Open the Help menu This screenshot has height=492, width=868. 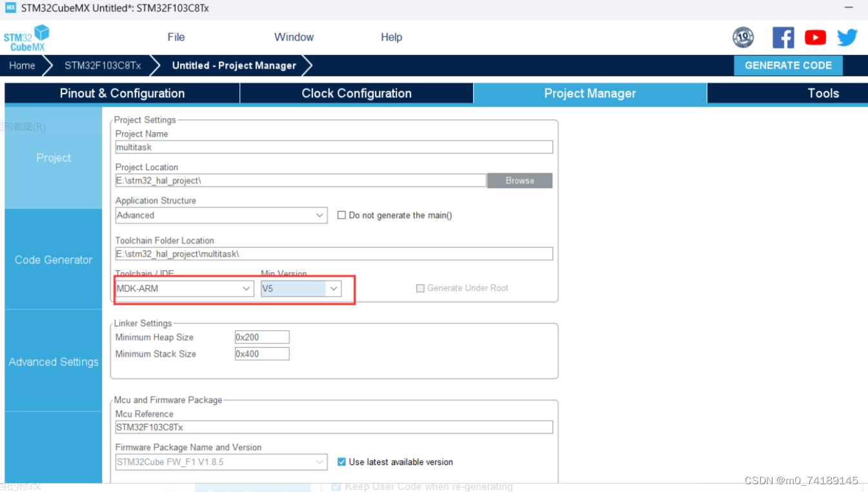point(392,37)
